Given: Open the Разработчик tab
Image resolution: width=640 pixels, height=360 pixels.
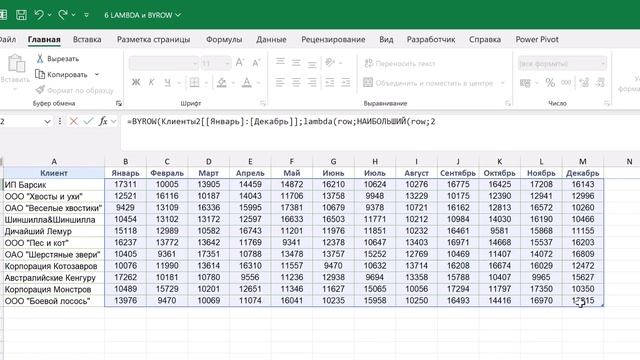Looking at the screenshot, I should 431,40.
